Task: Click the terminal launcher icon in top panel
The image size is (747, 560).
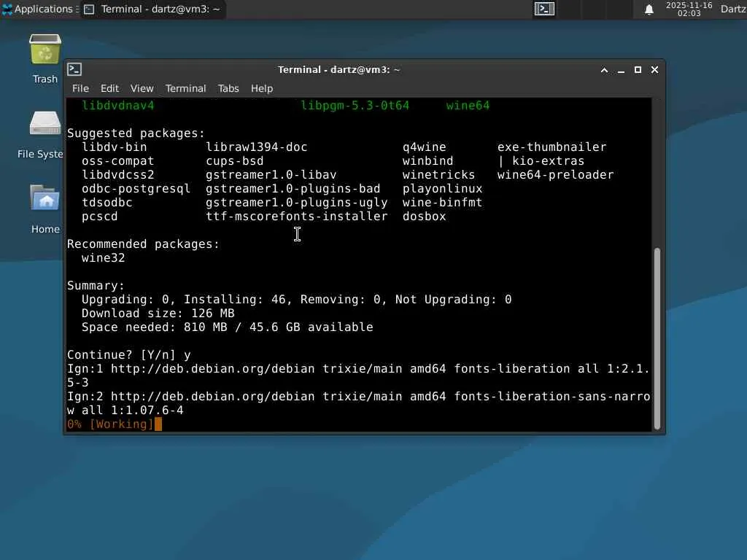Action: (544, 9)
